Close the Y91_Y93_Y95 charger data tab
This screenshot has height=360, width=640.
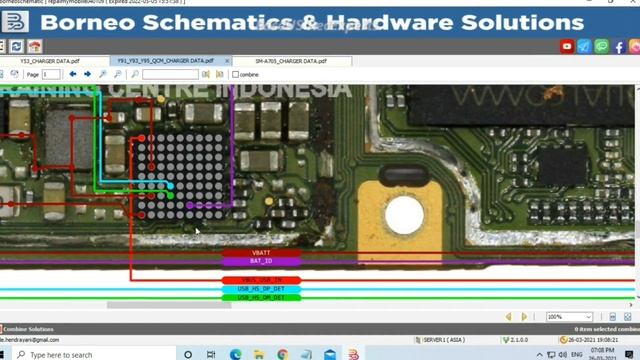pos(227,61)
